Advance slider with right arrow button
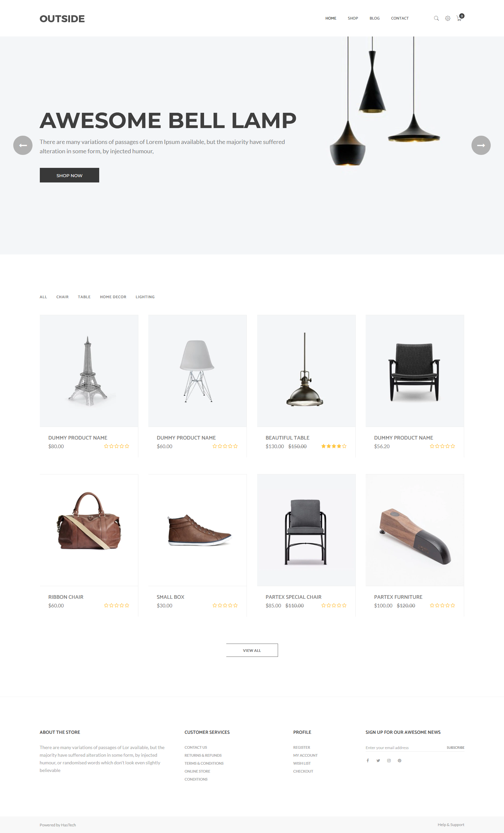This screenshot has height=833, width=504. click(481, 145)
